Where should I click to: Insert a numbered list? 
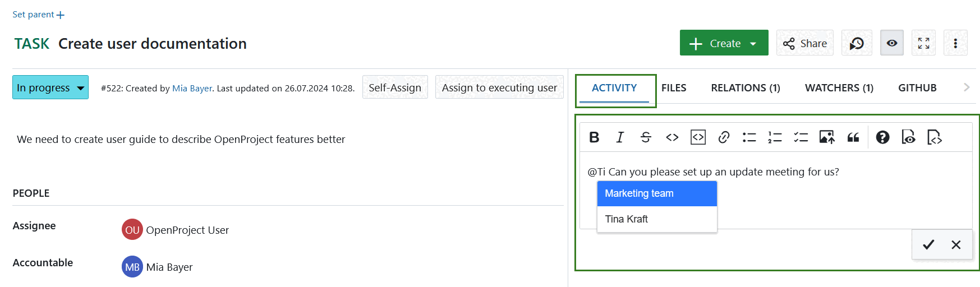[775, 137]
